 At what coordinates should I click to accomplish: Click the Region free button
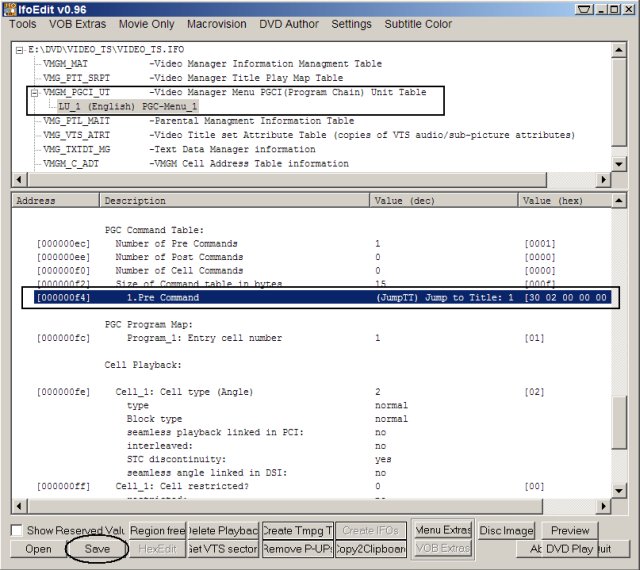(158, 530)
